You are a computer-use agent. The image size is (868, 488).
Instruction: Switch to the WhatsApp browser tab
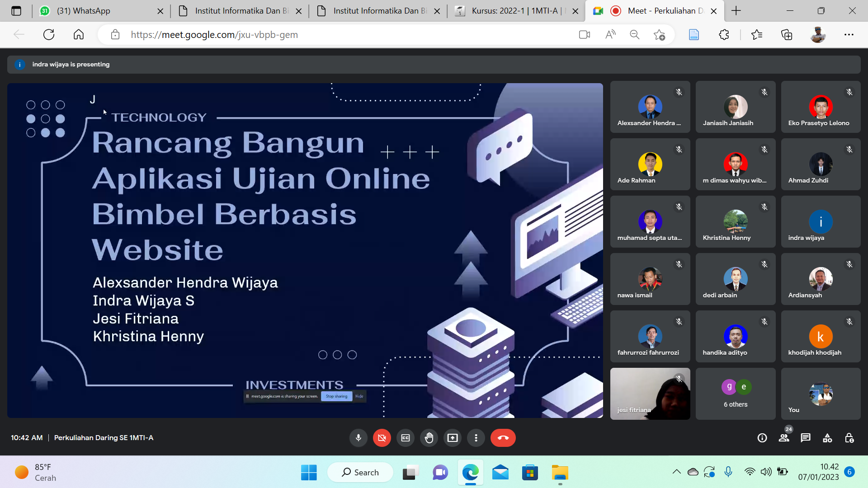(101, 11)
